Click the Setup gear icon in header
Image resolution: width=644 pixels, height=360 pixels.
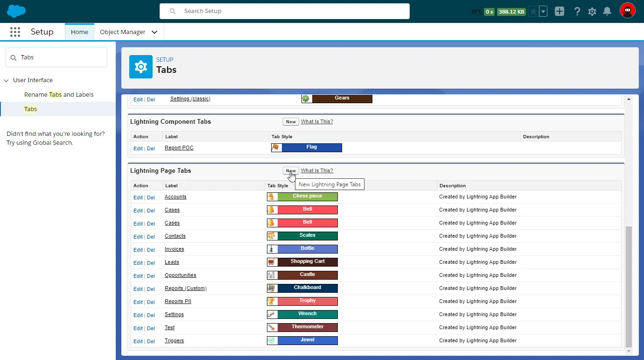(592, 12)
